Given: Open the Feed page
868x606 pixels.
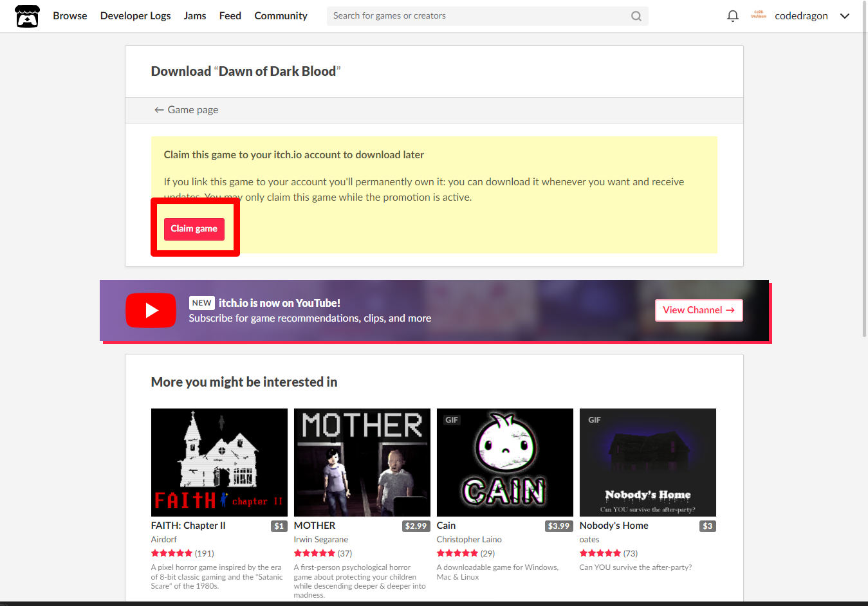Looking at the screenshot, I should (x=230, y=16).
